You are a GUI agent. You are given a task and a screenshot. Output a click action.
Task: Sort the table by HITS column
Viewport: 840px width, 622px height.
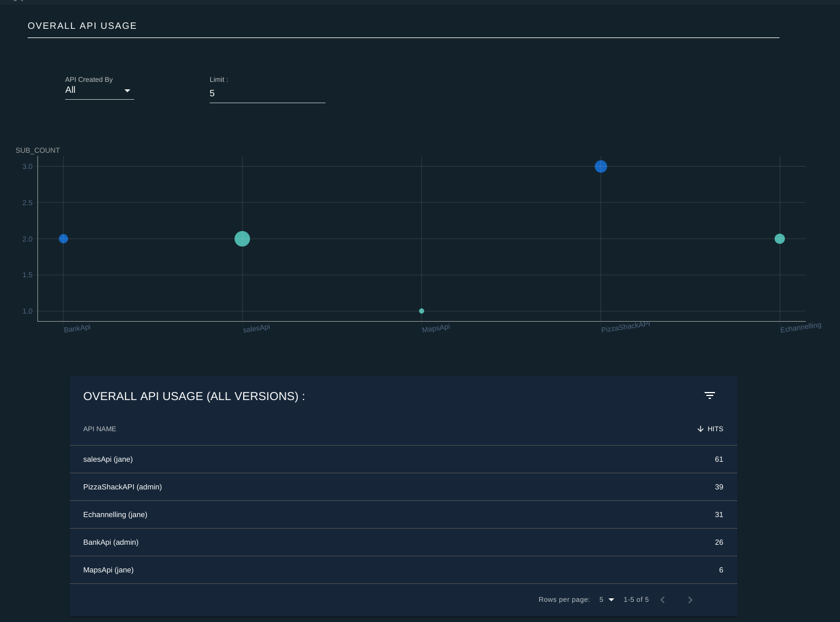[x=715, y=429]
